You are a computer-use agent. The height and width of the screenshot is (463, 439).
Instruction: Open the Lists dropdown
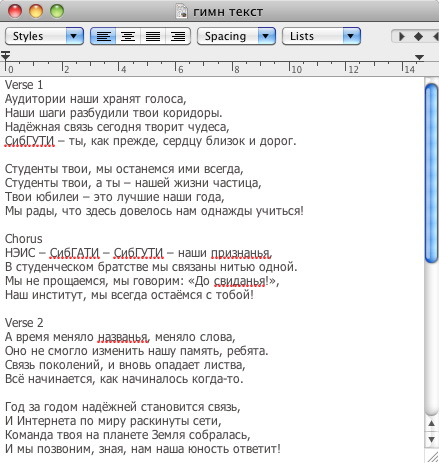321,36
